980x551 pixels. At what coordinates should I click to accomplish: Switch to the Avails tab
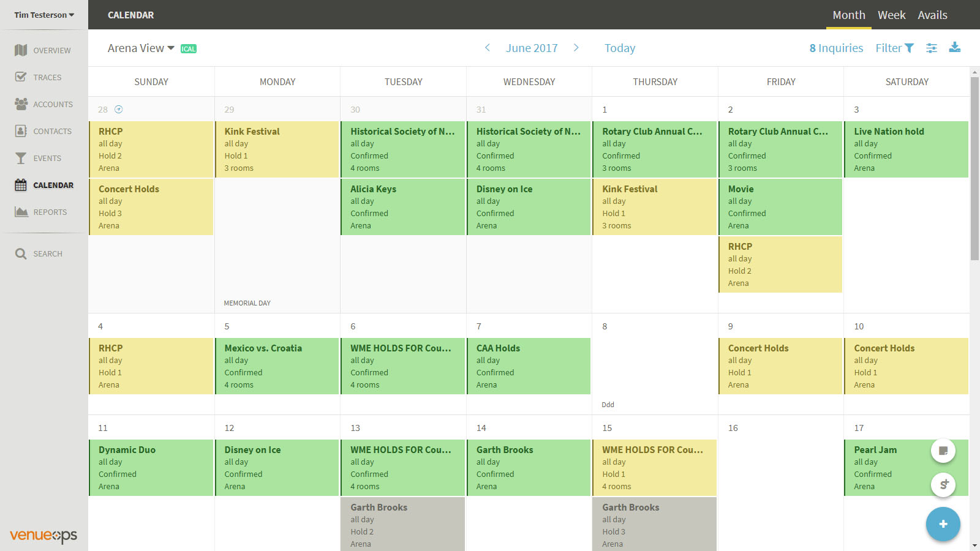pos(932,15)
